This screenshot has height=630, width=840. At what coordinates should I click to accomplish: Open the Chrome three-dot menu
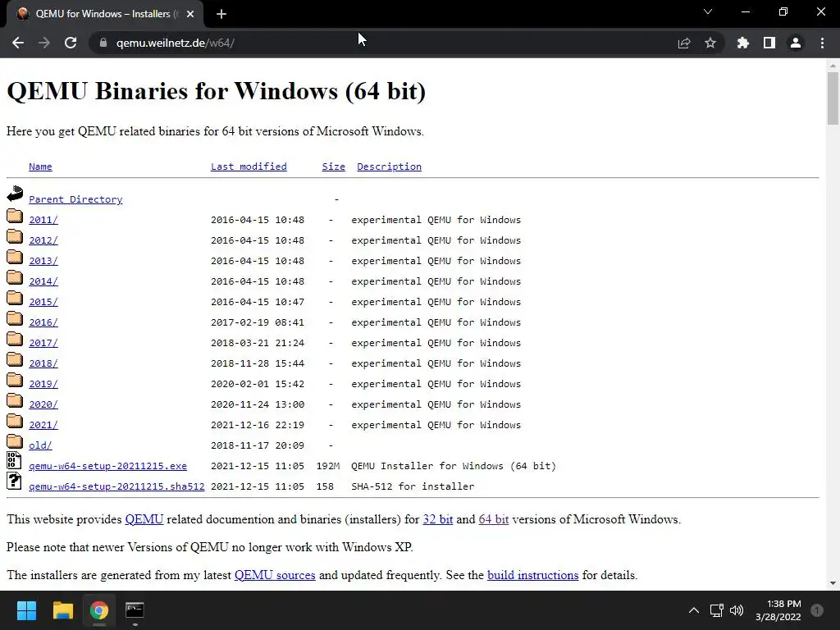point(822,43)
